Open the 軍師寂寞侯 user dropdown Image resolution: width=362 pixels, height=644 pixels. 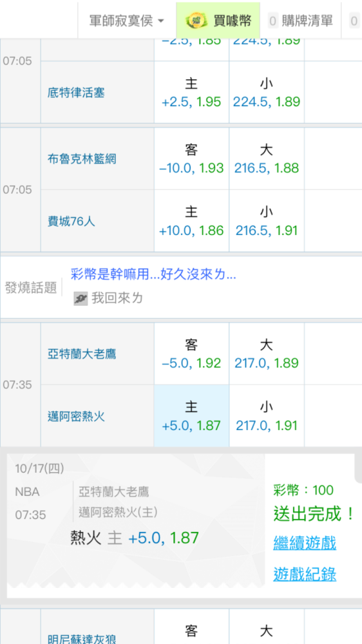tap(126, 21)
